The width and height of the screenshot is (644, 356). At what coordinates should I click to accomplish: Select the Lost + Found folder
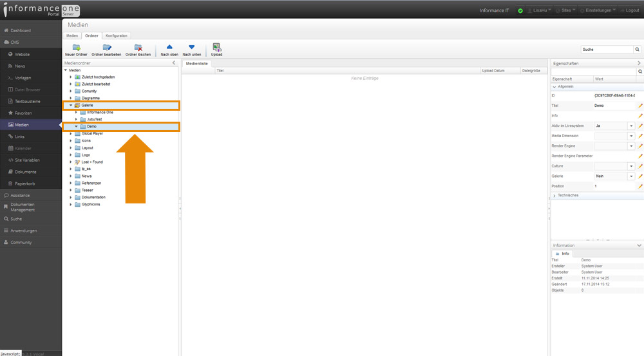(92, 162)
